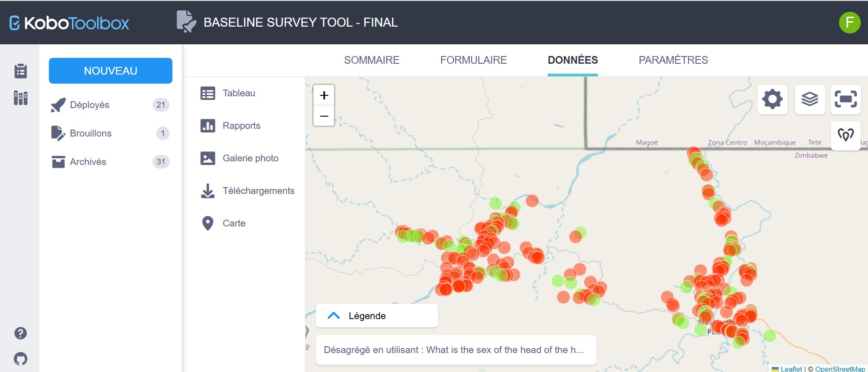Click the user account avatar F
868x372 pixels.
point(849,23)
